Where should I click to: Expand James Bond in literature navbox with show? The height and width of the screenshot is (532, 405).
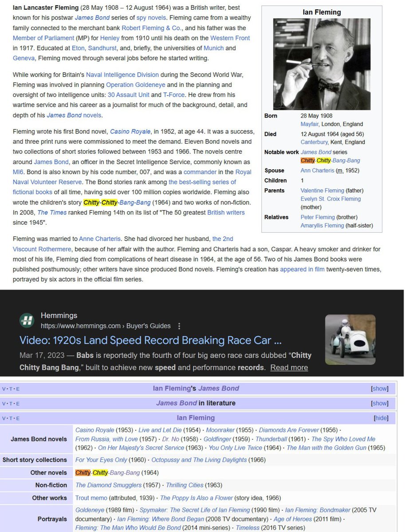point(379,403)
